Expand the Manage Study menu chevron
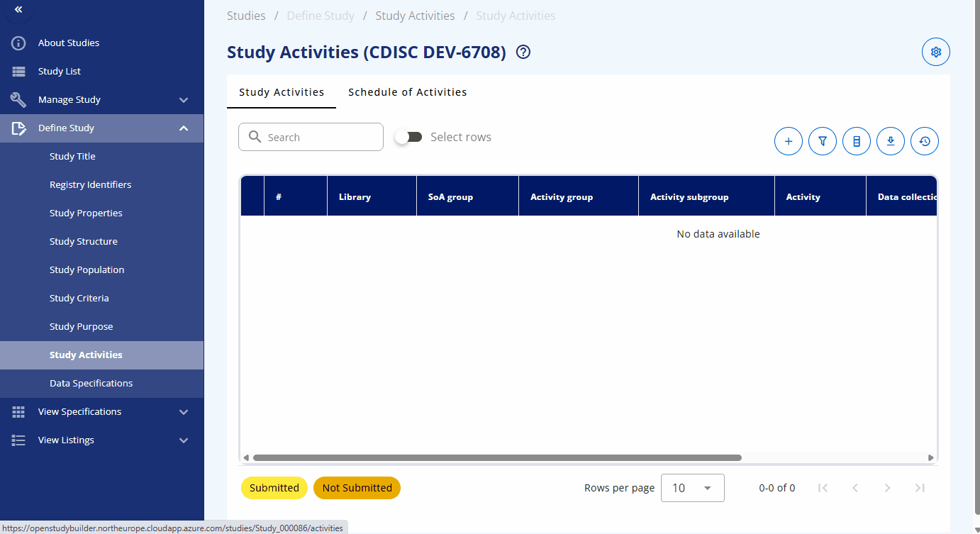The width and height of the screenshot is (980, 534). point(184,100)
